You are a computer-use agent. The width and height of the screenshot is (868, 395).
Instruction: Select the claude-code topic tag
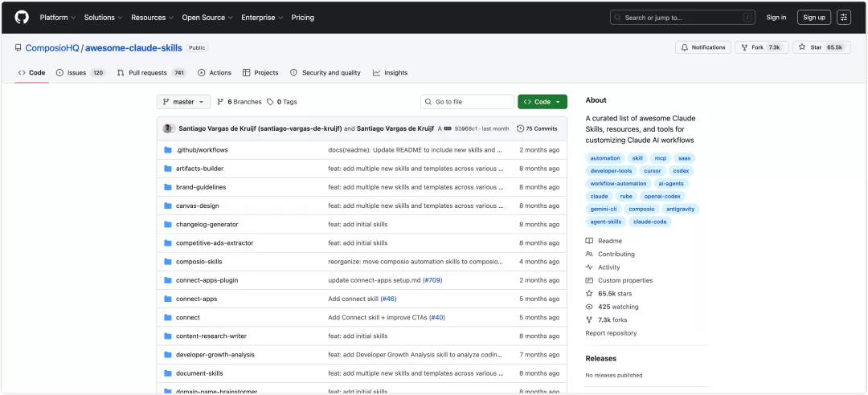(x=650, y=222)
